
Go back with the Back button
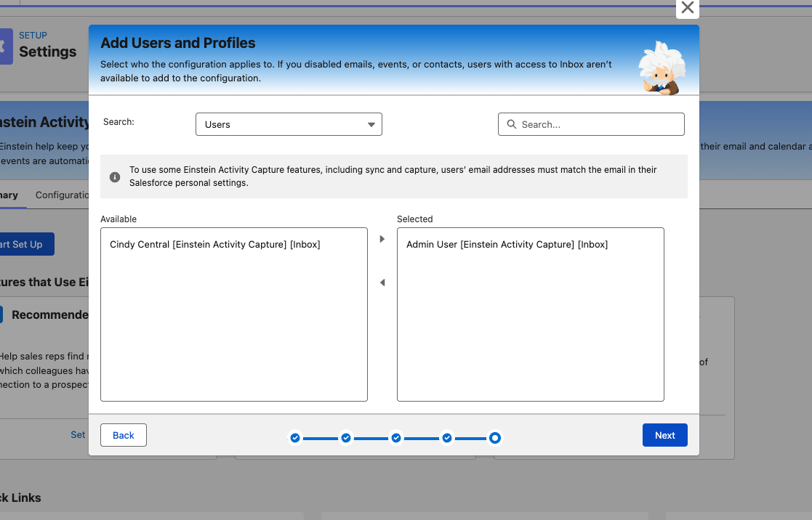[124, 435]
